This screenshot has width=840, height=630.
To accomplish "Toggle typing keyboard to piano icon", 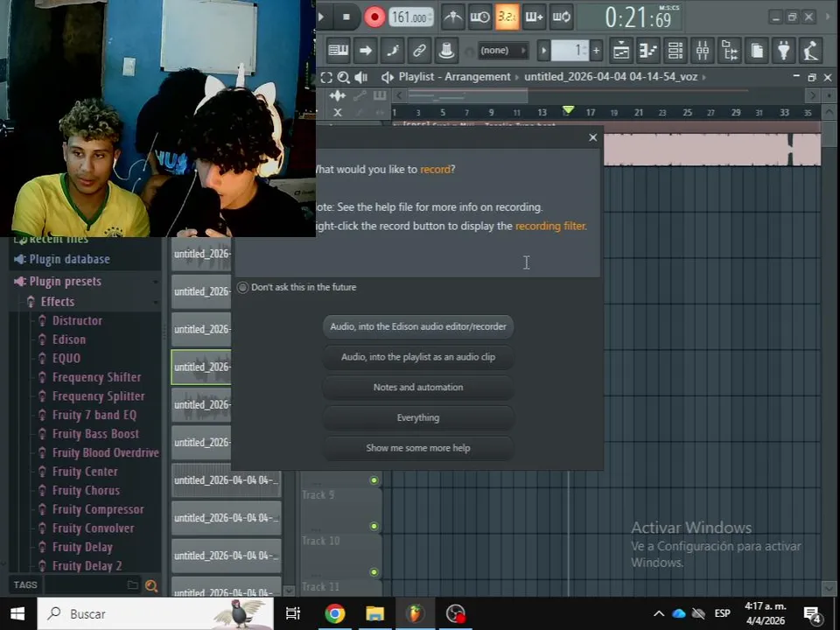I will click(x=338, y=51).
